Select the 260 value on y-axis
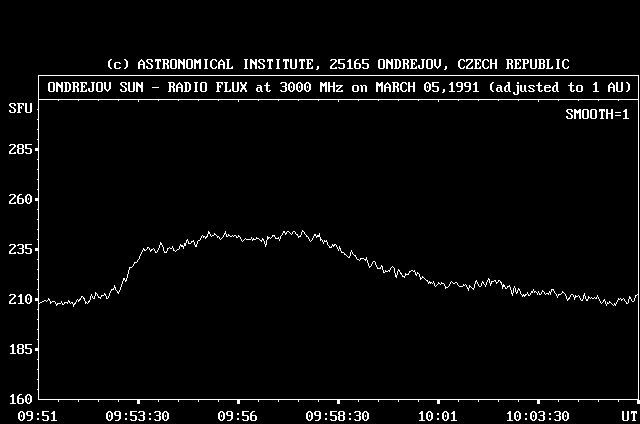This screenshot has height=424, width=640. (x=21, y=199)
